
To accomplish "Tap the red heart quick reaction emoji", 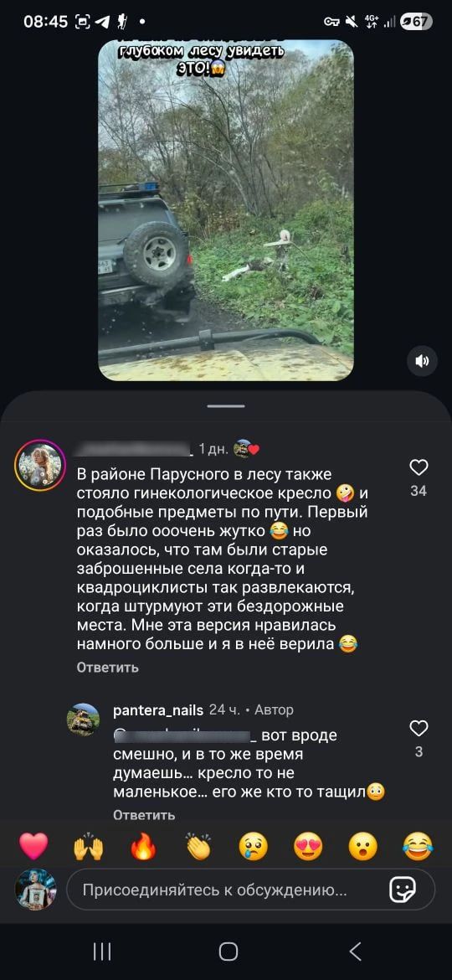I will point(33,846).
